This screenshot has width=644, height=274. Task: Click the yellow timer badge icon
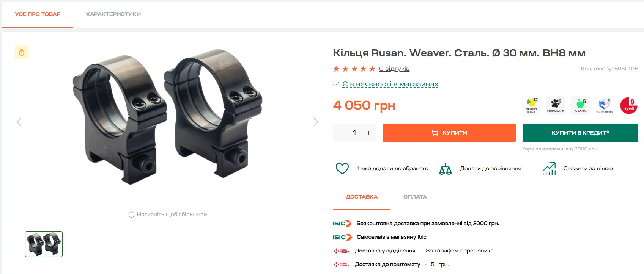pyautogui.click(x=22, y=52)
